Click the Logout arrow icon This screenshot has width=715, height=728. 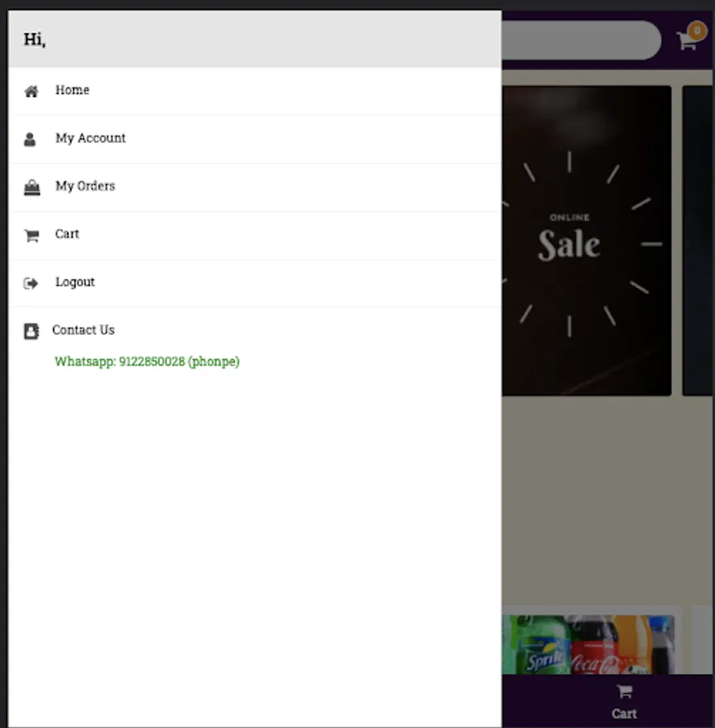coord(31,283)
